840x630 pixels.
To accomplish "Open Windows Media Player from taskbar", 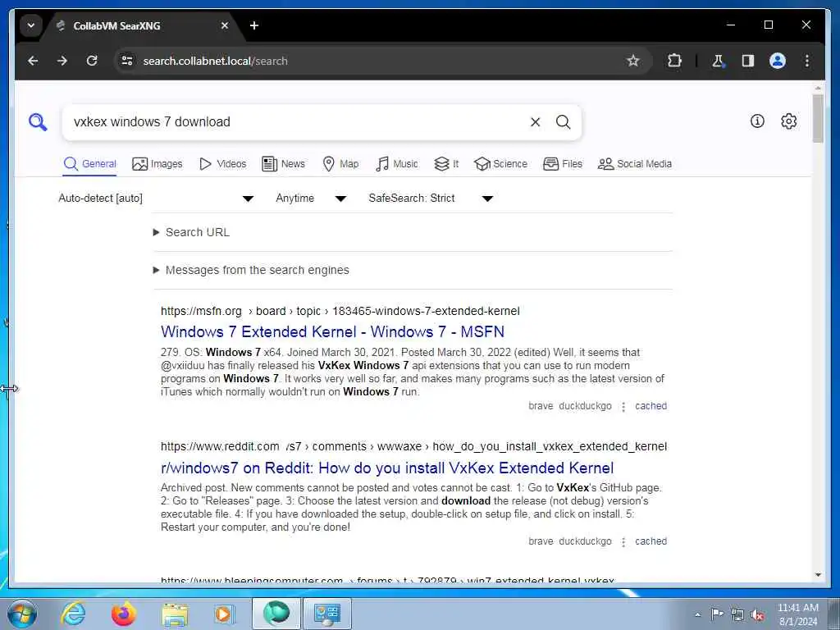I will [x=224, y=614].
